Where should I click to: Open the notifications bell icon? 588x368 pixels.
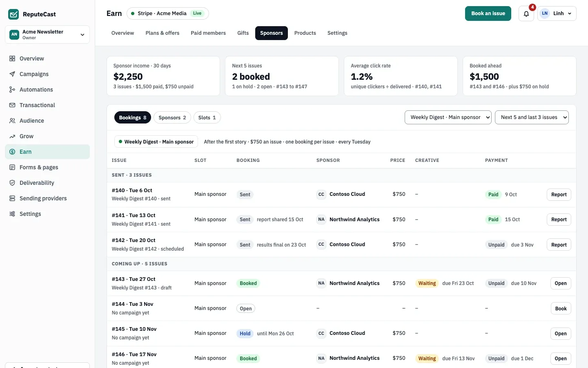pyautogui.click(x=526, y=13)
